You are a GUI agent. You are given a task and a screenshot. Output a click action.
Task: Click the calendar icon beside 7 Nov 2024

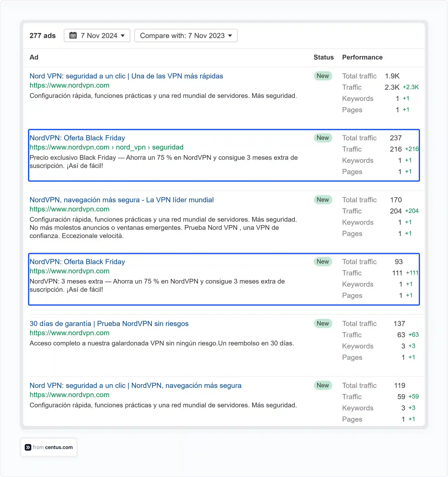(x=73, y=35)
